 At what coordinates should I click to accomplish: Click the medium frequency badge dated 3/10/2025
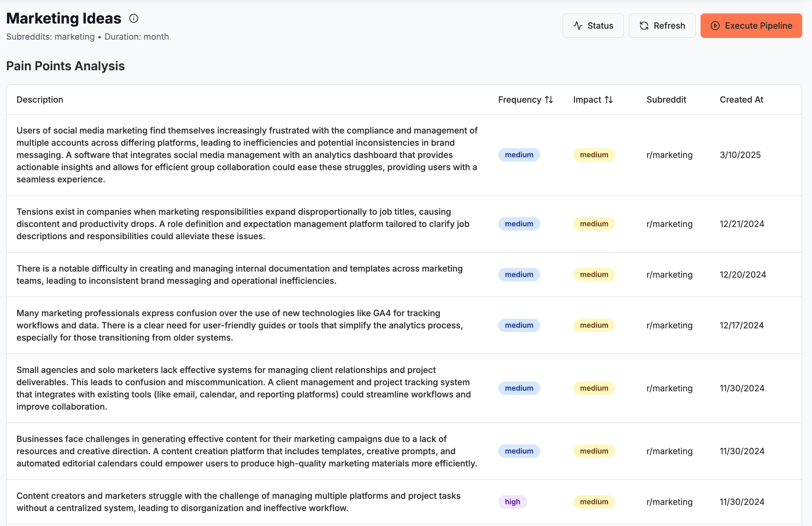[x=519, y=155]
